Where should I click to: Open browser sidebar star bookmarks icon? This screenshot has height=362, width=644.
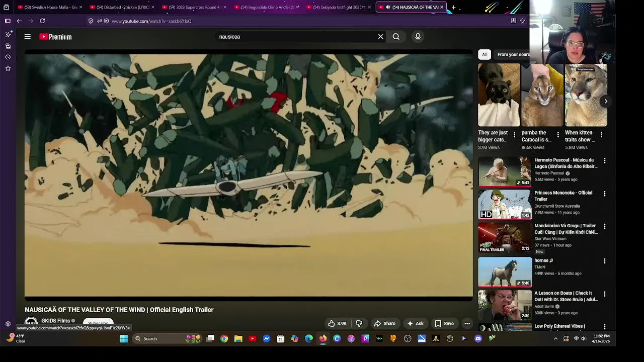(8, 68)
